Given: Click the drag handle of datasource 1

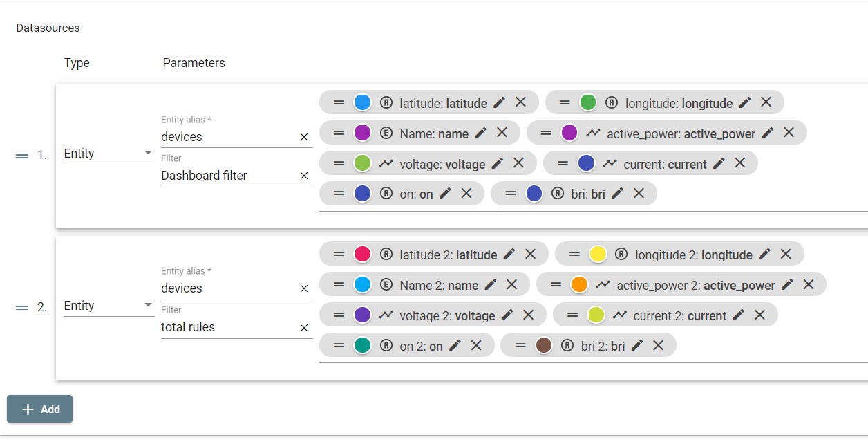Looking at the screenshot, I should (x=21, y=156).
